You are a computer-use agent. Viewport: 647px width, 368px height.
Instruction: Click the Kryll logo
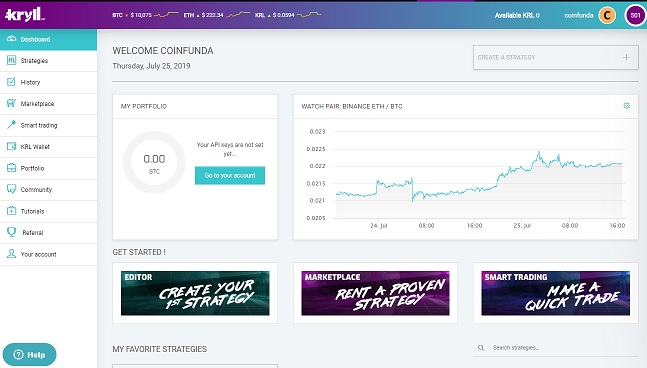tap(25, 15)
